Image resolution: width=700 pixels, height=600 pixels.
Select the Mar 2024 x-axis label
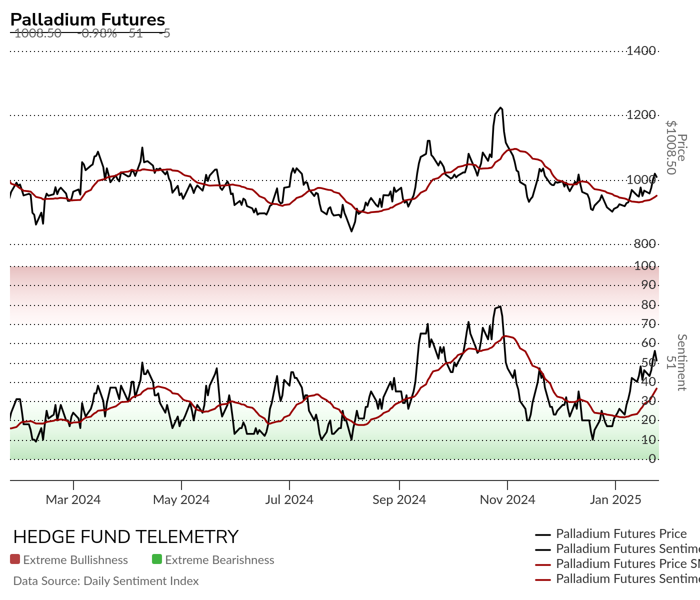(73, 499)
